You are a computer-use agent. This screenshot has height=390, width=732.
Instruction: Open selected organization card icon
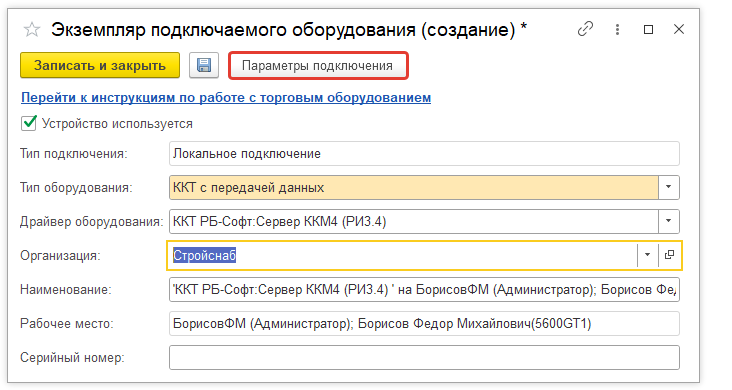pyautogui.click(x=669, y=255)
